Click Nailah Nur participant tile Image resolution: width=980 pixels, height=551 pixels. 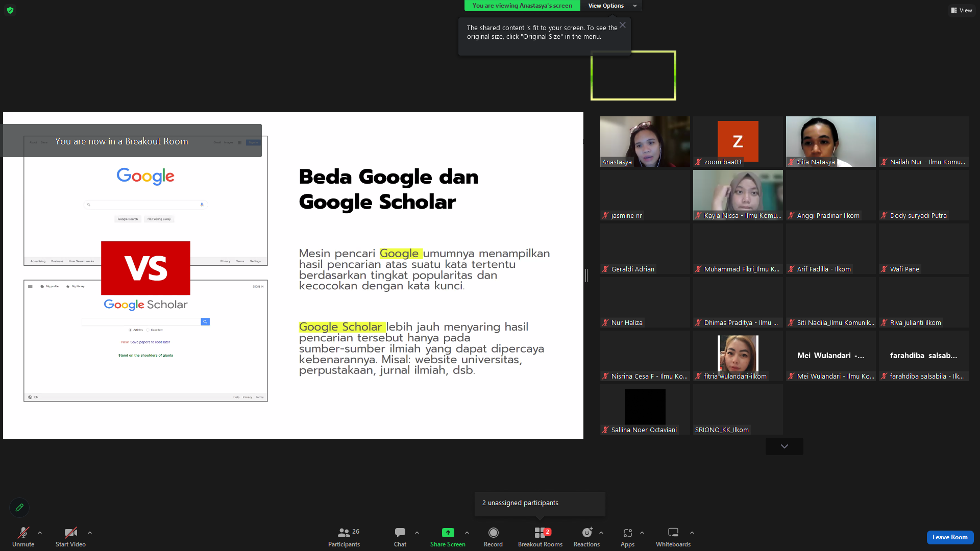924,141
